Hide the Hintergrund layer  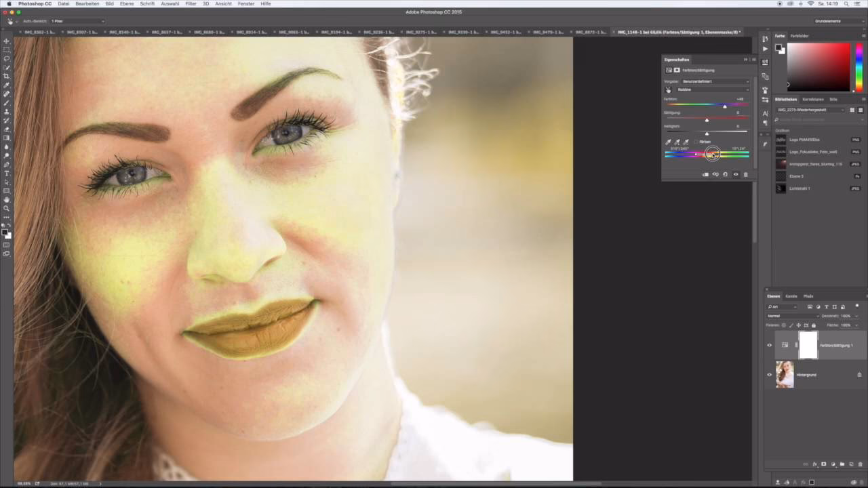(x=769, y=374)
